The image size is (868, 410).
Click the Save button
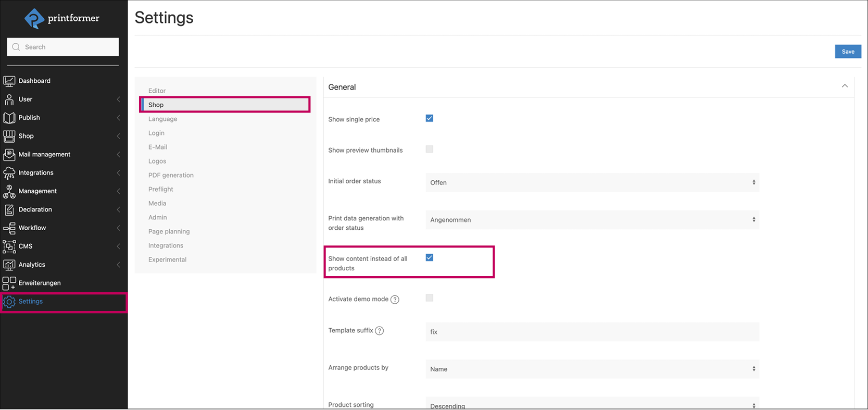point(848,52)
